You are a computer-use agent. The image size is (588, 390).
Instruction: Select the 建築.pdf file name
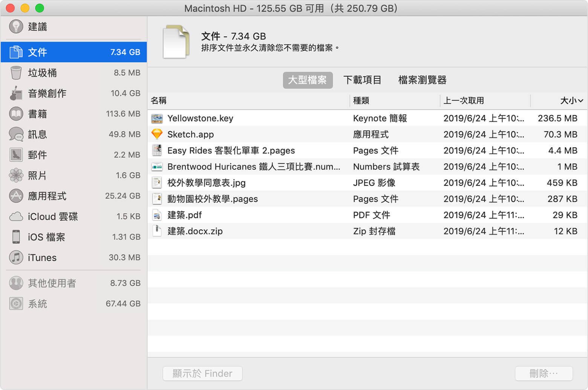pos(184,215)
